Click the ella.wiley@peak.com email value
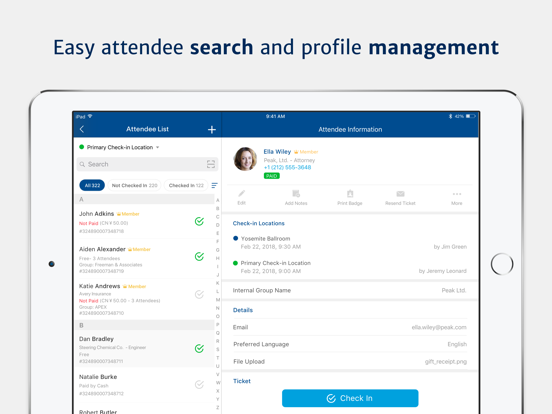 pos(439,327)
